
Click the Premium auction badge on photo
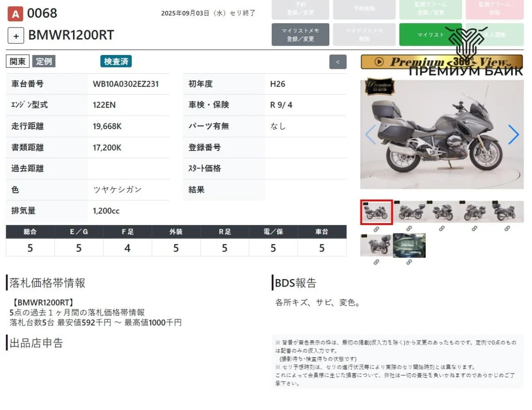[x=379, y=87]
